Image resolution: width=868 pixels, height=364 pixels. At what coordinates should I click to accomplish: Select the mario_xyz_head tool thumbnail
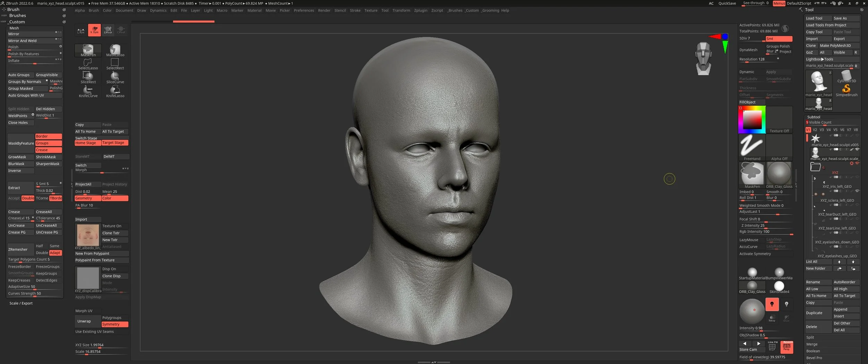(818, 83)
